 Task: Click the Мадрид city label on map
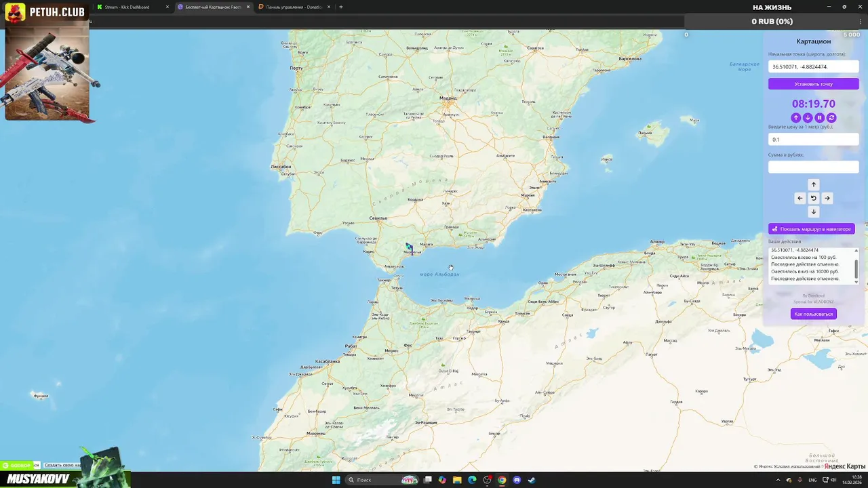(x=448, y=98)
